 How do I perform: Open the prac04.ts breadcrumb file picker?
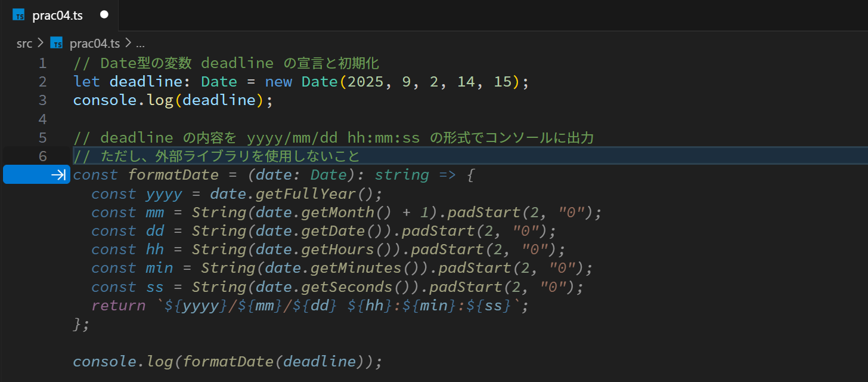point(94,44)
